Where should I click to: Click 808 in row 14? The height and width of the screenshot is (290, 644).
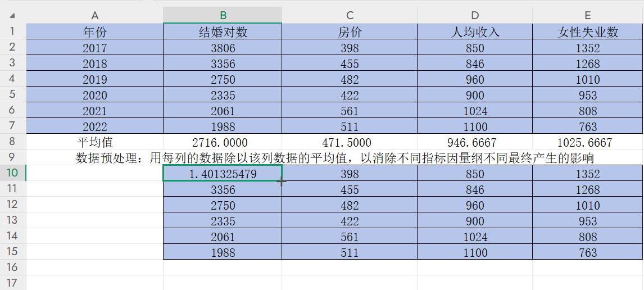[588, 236]
